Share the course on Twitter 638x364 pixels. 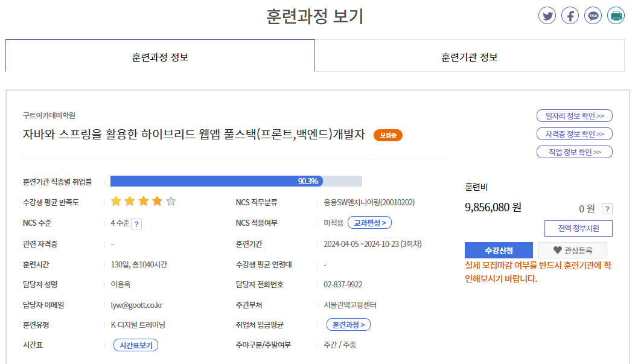547,16
